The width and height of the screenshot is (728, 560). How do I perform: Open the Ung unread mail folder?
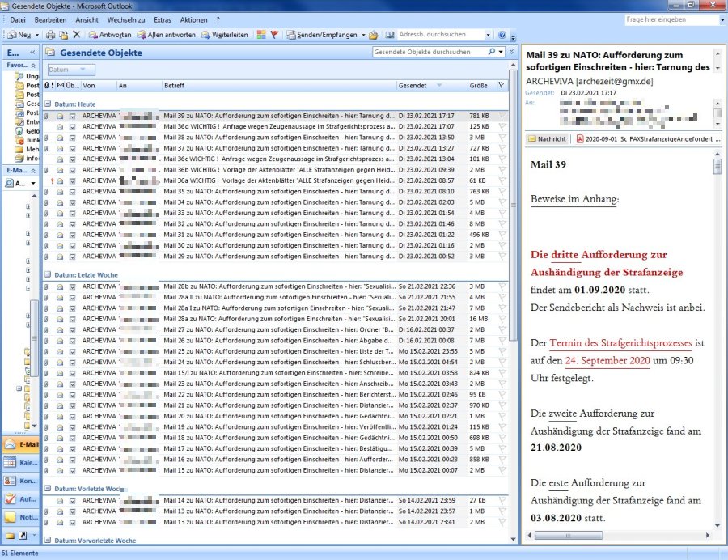point(27,76)
